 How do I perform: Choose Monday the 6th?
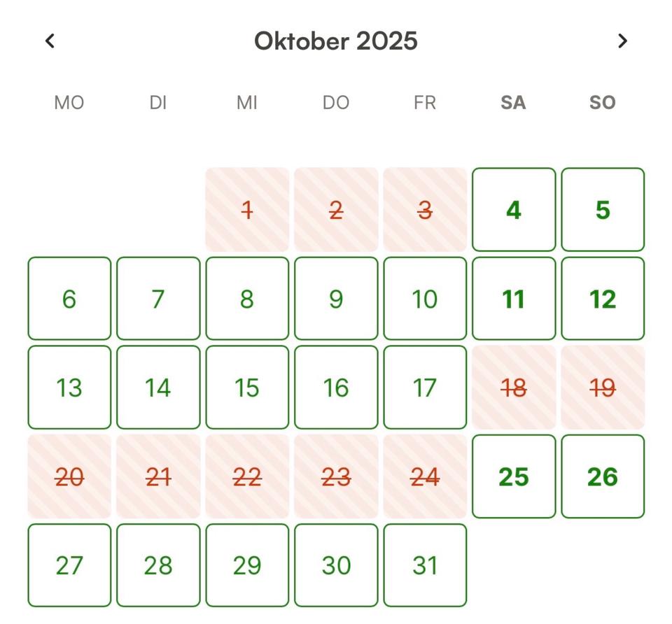pos(69,299)
